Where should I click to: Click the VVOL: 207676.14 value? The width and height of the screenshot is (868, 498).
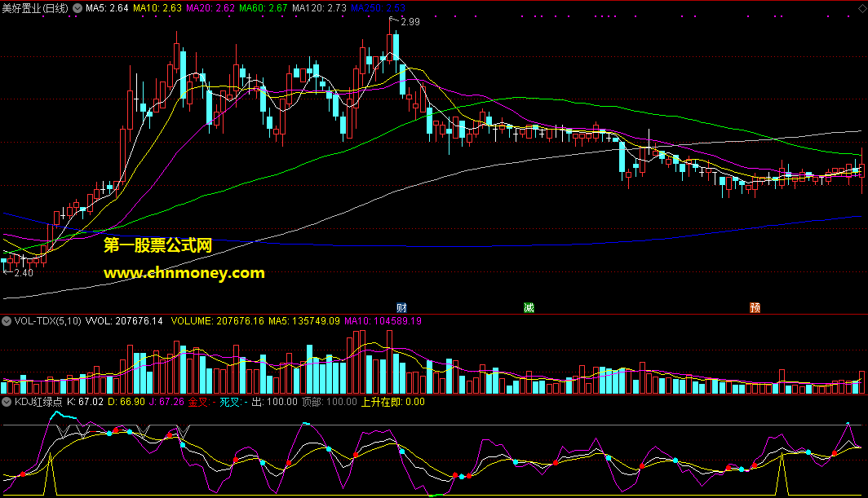click(124, 321)
